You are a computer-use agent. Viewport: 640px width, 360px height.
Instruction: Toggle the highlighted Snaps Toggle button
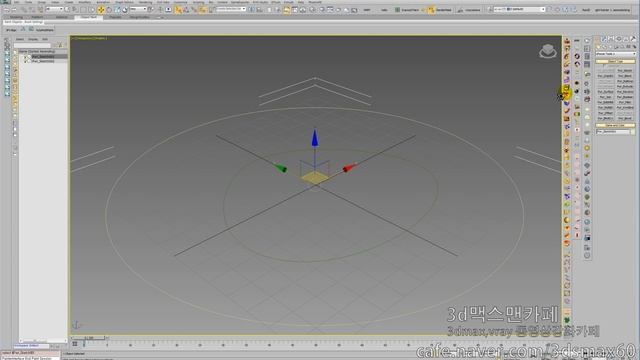coord(178,9)
